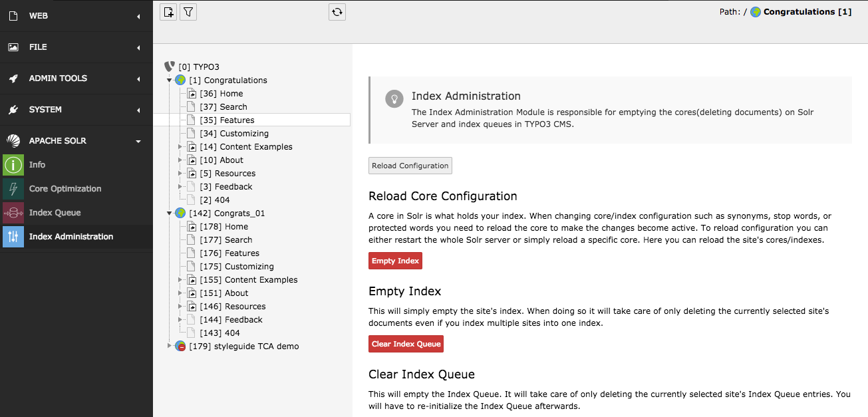This screenshot has height=417, width=868.
Task: Expand the WEB module group
Action: pyautogui.click(x=138, y=16)
